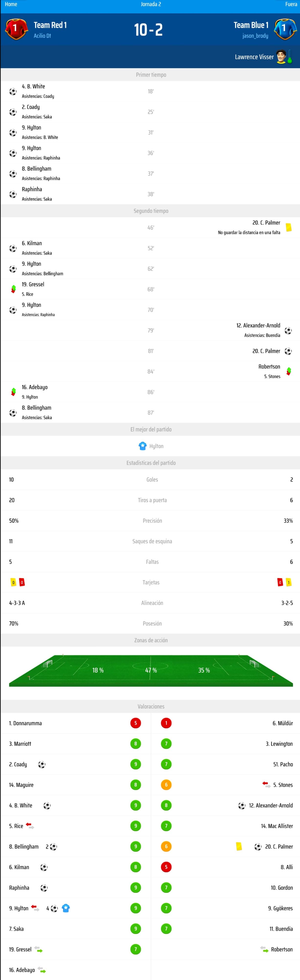Screen dimensions: 300x980
Task: Open Team Red 1 jersey badge
Action: (16, 29)
